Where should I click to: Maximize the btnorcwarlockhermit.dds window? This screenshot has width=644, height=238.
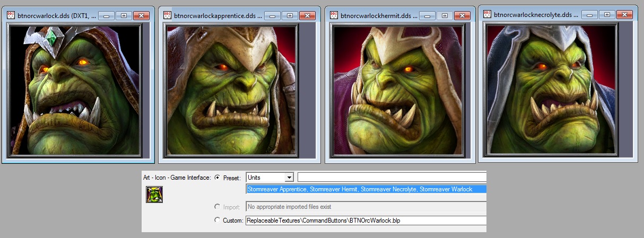point(444,16)
